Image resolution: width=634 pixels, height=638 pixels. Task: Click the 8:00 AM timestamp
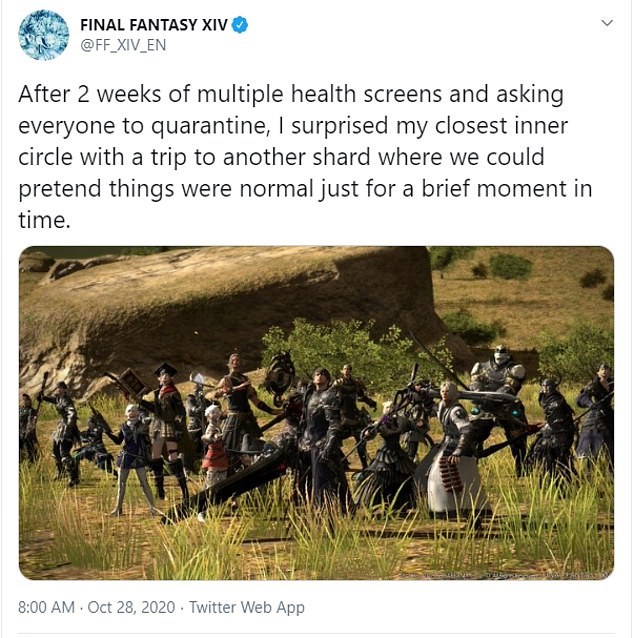pos(46,607)
